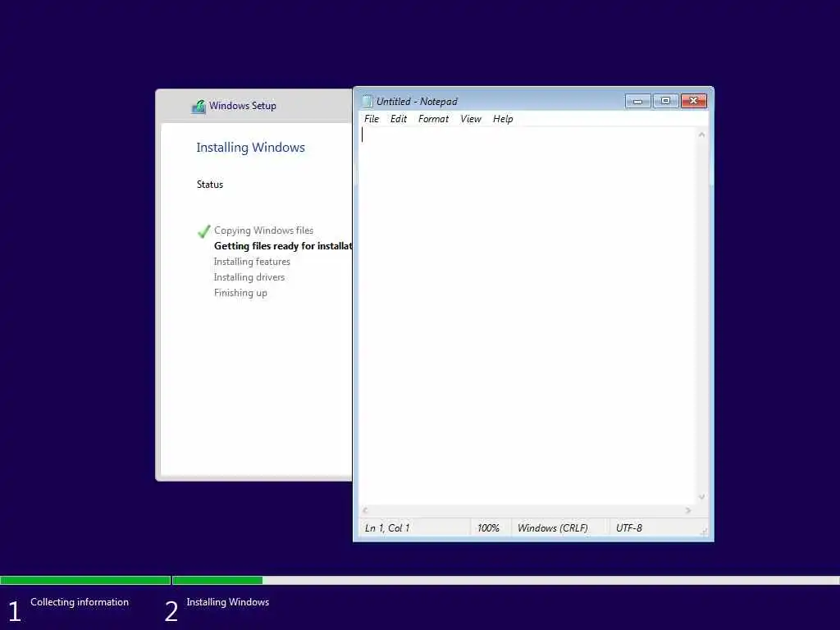This screenshot has width=840, height=630.
Task: Click inside the Notepad text area
Action: [527, 316]
